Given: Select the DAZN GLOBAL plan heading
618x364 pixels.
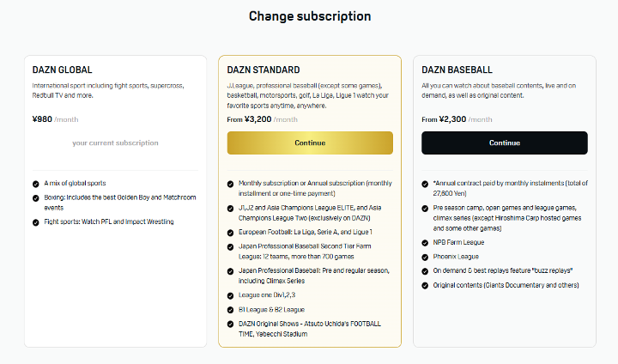Looking at the screenshot, I should pyautogui.click(x=63, y=70).
